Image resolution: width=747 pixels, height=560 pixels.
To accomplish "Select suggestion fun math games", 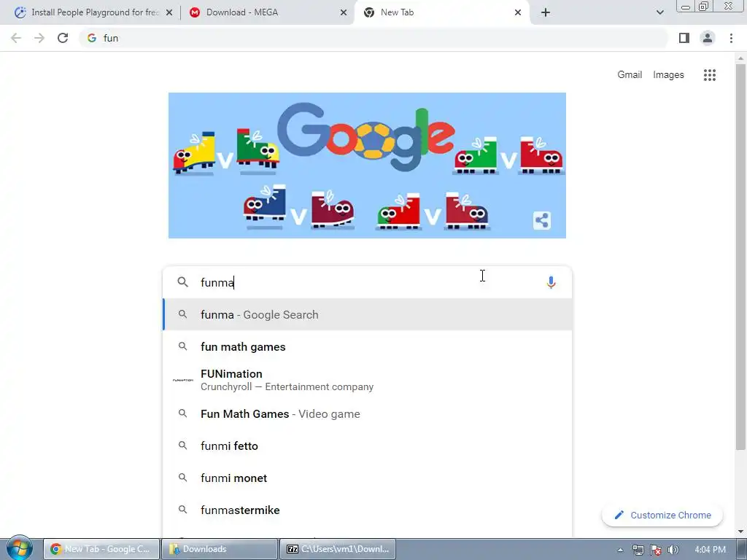I will [368, 346].
